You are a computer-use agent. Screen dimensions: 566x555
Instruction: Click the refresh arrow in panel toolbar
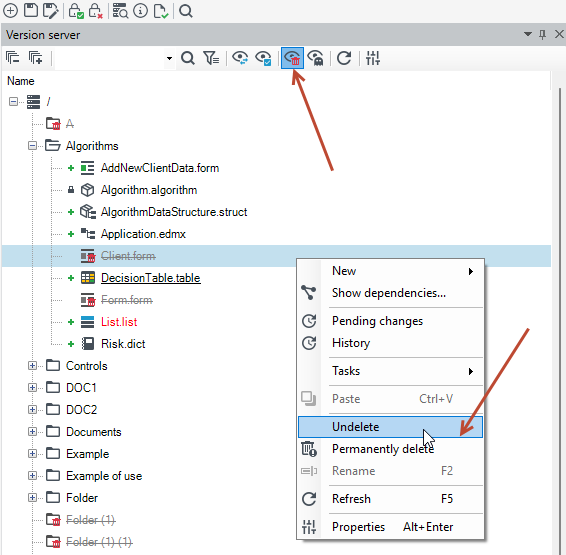pyautogui.click(x=344, y=58)
